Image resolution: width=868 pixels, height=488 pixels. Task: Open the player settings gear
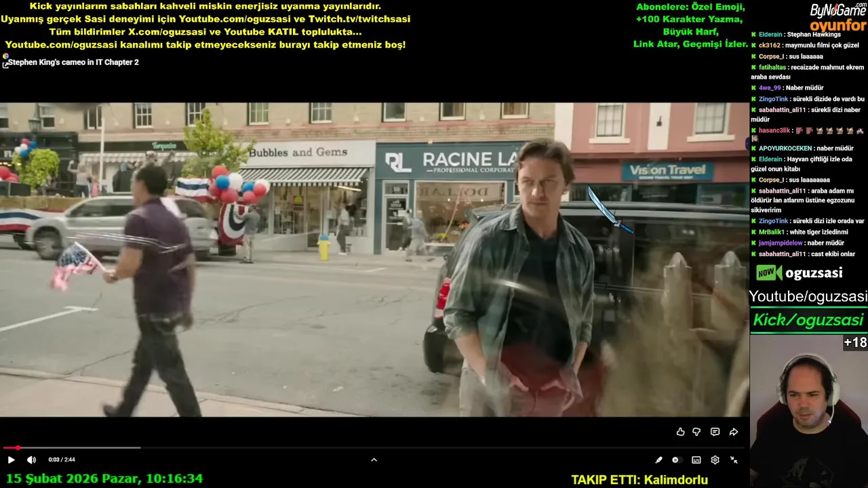[x=715, y=460]
